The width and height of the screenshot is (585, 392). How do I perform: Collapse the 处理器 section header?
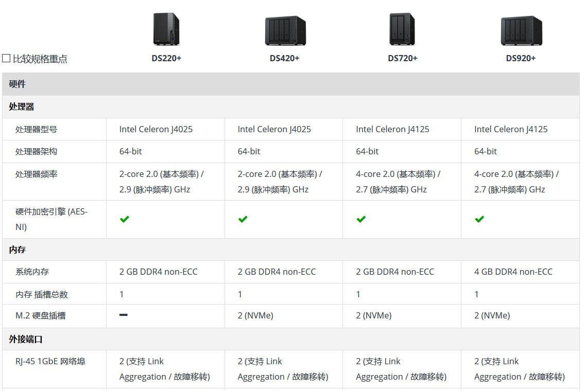point(22,106)
